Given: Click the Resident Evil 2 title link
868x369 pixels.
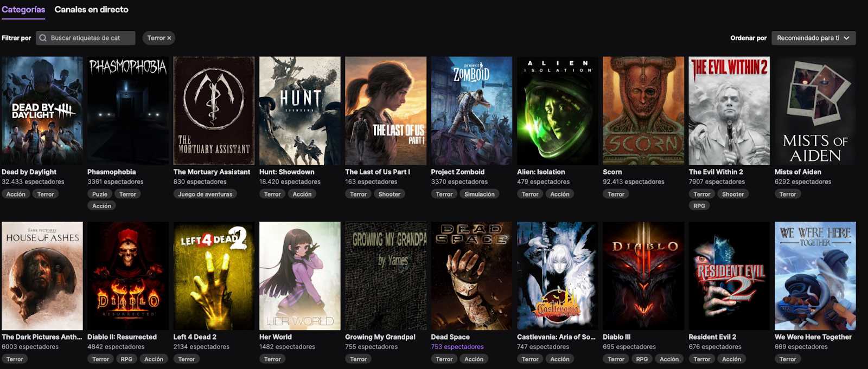Looking at the screenshot, I should click(712, 337).
